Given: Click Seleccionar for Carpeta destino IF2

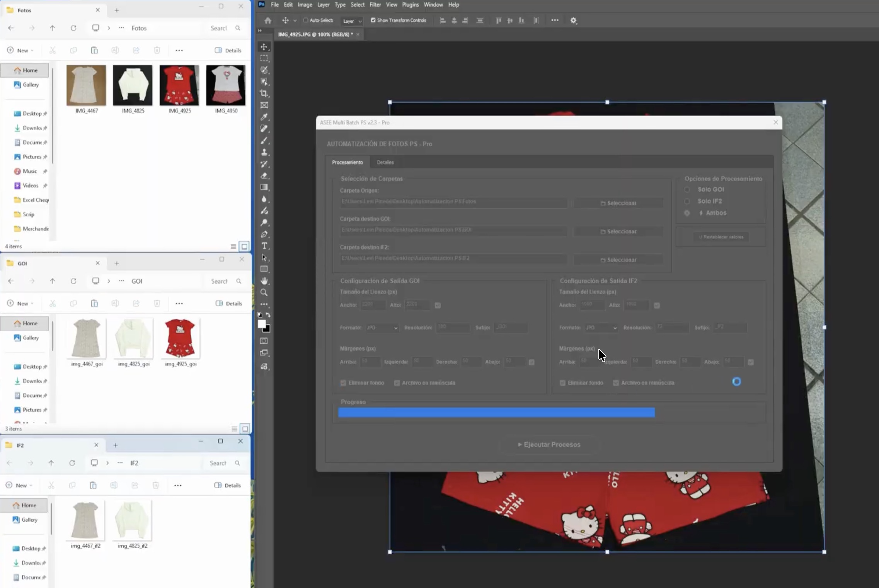Looking at the screenshot, I should pyautogui.click(x=618, y=260).
